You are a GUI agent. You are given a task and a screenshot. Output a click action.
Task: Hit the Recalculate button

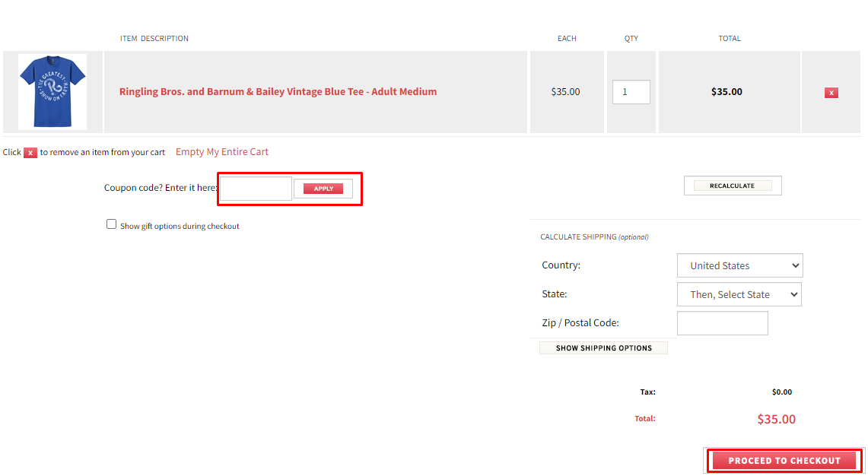click(732, 186)
